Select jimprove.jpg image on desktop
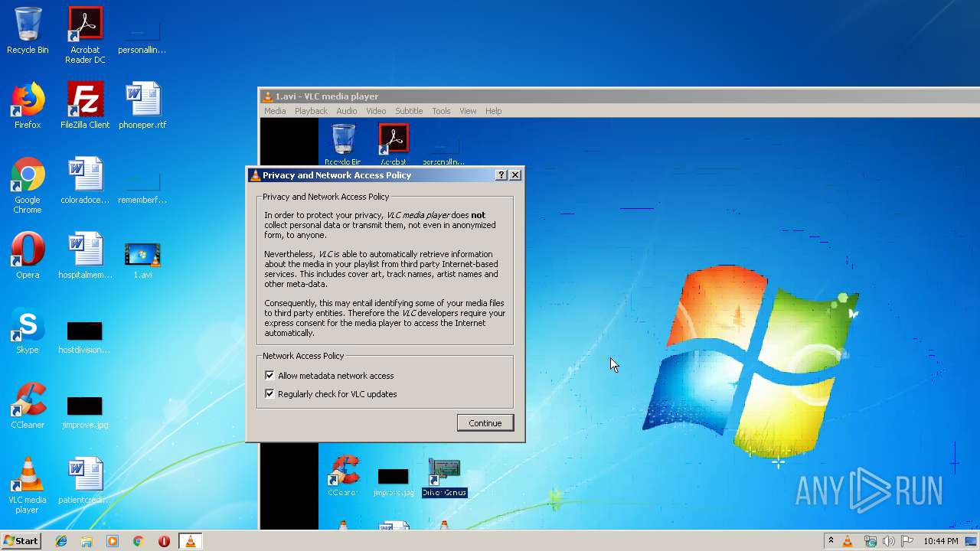 (85, 412)
